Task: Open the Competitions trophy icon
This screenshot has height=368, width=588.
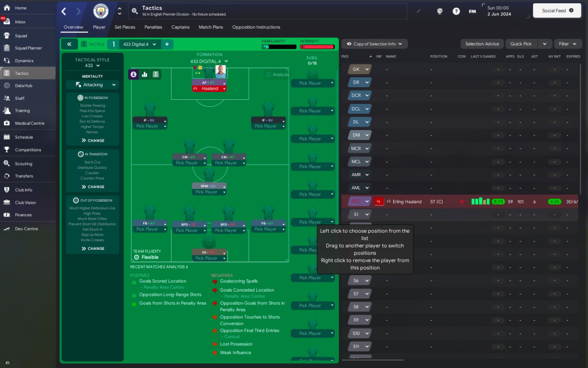Action: pos(7,149)
